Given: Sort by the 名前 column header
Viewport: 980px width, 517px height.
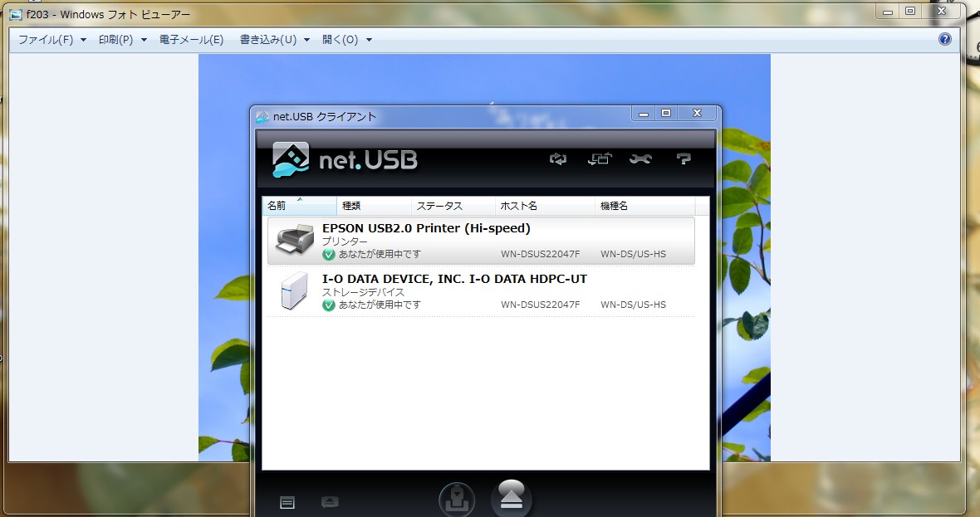Looking at the screenshot, I should pyautogui.click(x=299, y=206).
